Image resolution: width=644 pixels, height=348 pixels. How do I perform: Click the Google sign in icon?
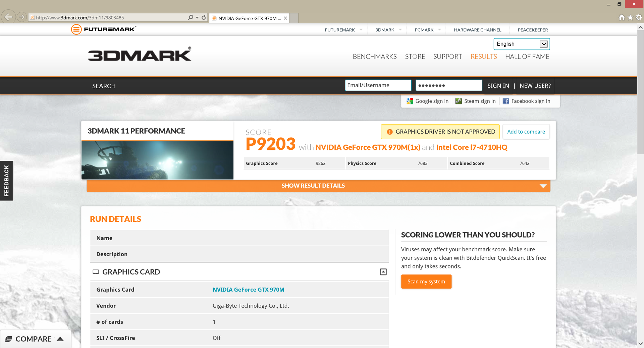click(410, 101)
